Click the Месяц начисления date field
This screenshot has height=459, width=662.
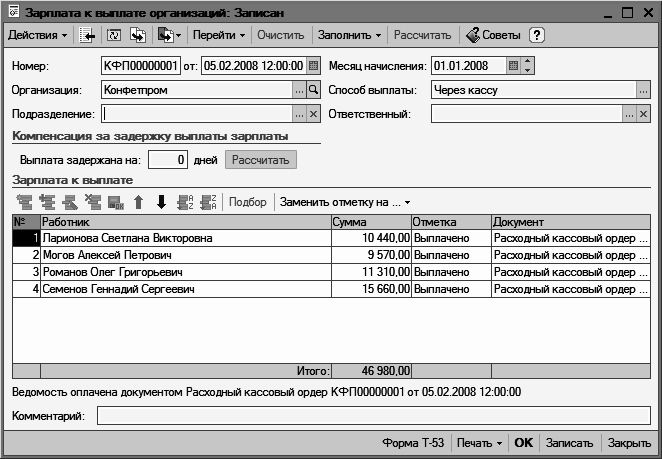[469, 66]
